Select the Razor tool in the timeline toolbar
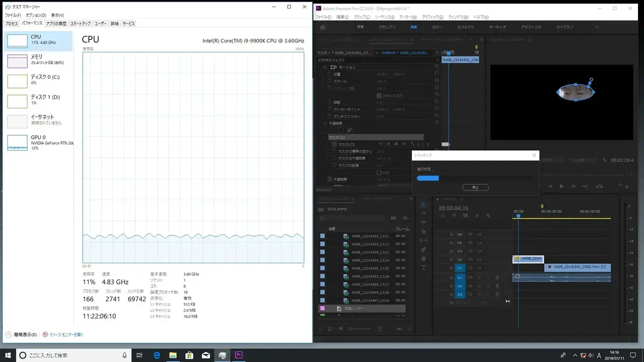644x362 pixels. 423,232
